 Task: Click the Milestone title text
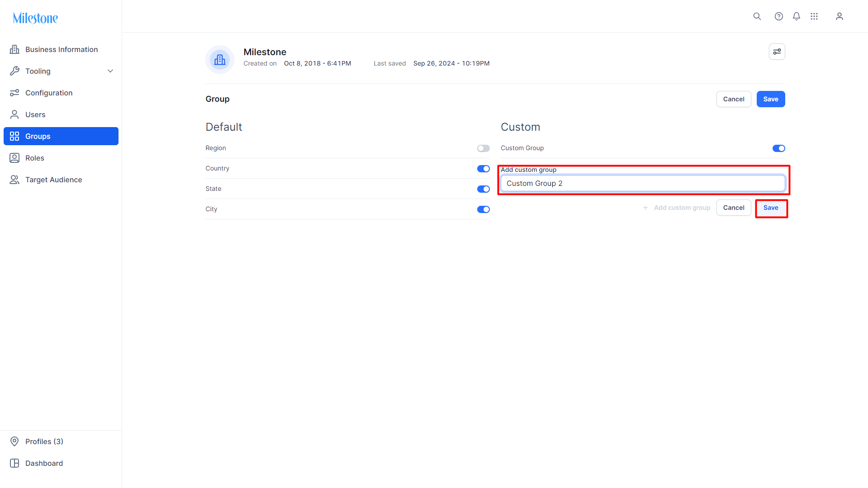pos(265,52)
